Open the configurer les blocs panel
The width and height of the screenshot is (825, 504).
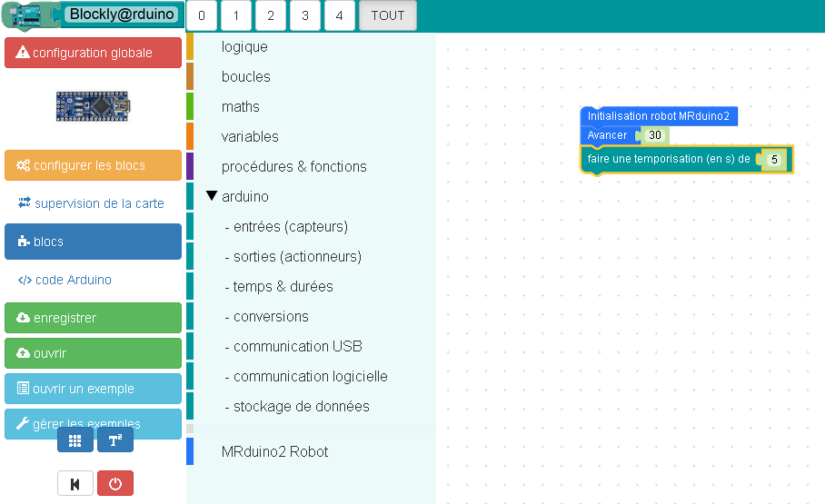click(93, 165)
